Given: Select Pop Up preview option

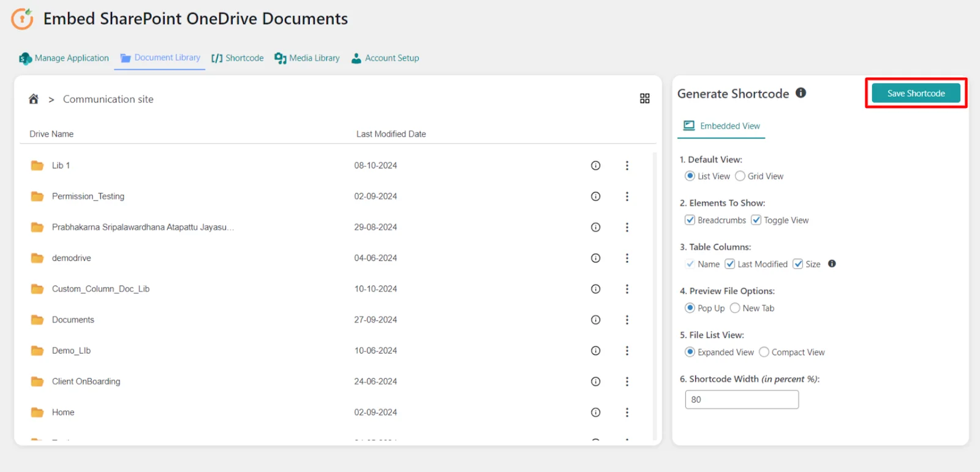Looking at the screenshot, I should point(690,308).
